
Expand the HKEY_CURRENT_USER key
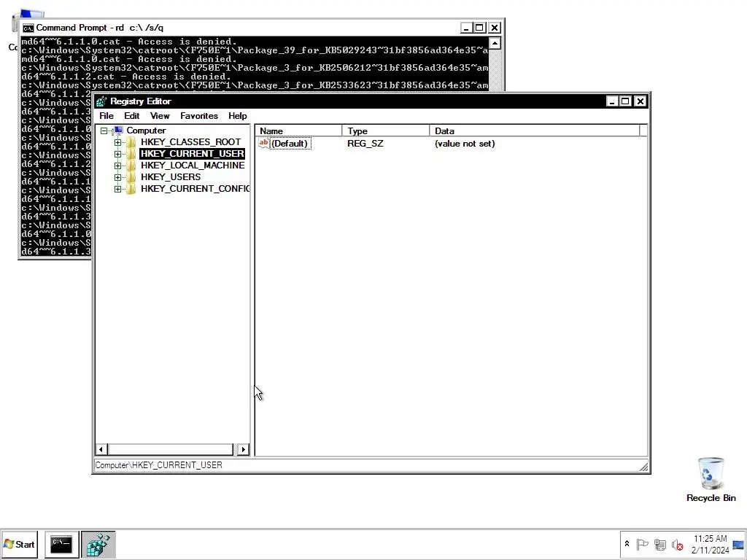(117, 154)
